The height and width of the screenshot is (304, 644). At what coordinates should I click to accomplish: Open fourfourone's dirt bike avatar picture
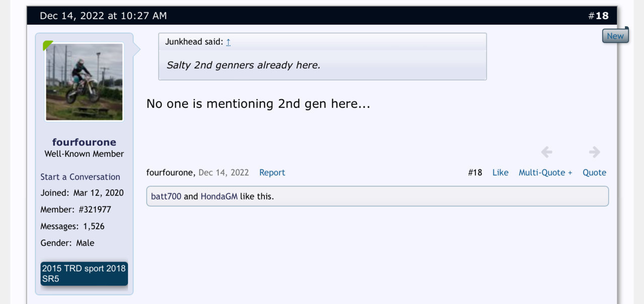[85, 82]
